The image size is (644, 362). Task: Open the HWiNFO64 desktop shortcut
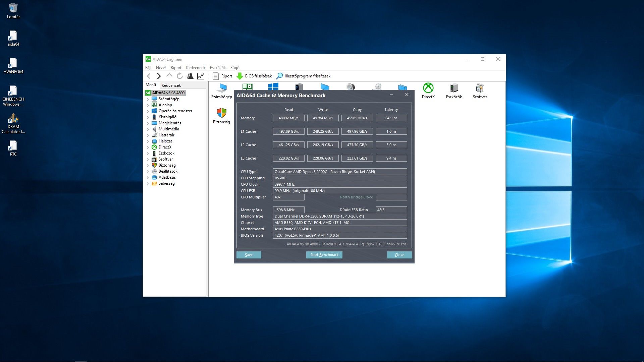[13, 66]
